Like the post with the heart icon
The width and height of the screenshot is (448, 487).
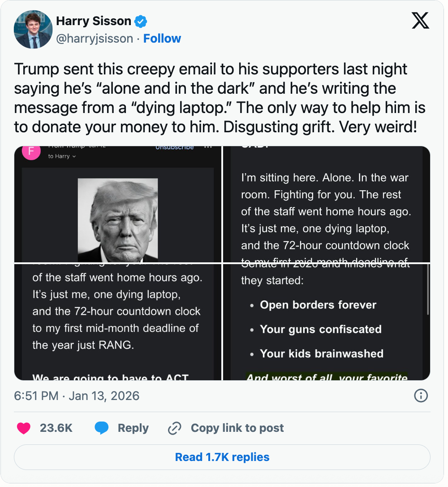24,428
